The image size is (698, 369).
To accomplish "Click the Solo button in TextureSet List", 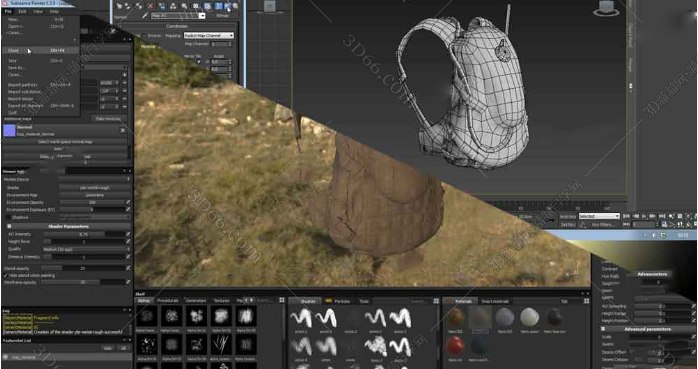I will (x=107, y=348).
